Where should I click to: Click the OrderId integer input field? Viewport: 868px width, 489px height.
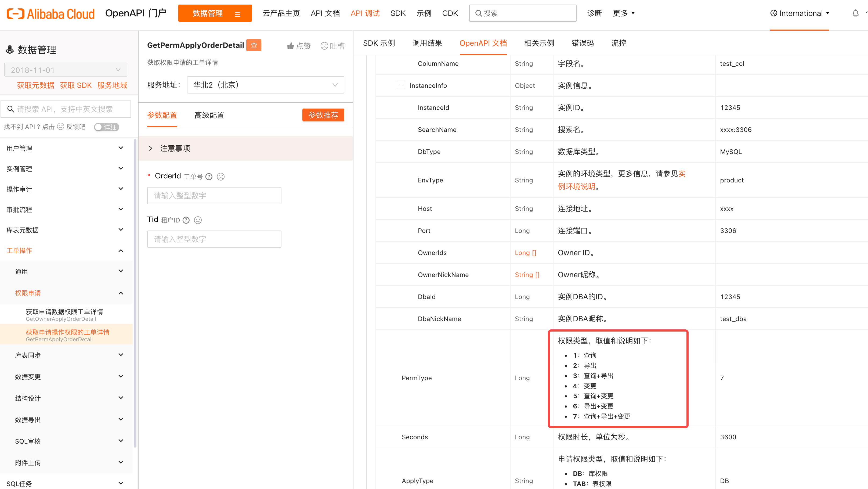[x=214, y=195]
